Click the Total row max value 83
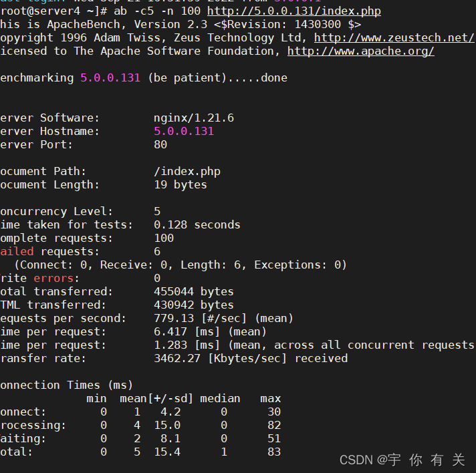This screenshot has width=476, height=473. [274, 452]
